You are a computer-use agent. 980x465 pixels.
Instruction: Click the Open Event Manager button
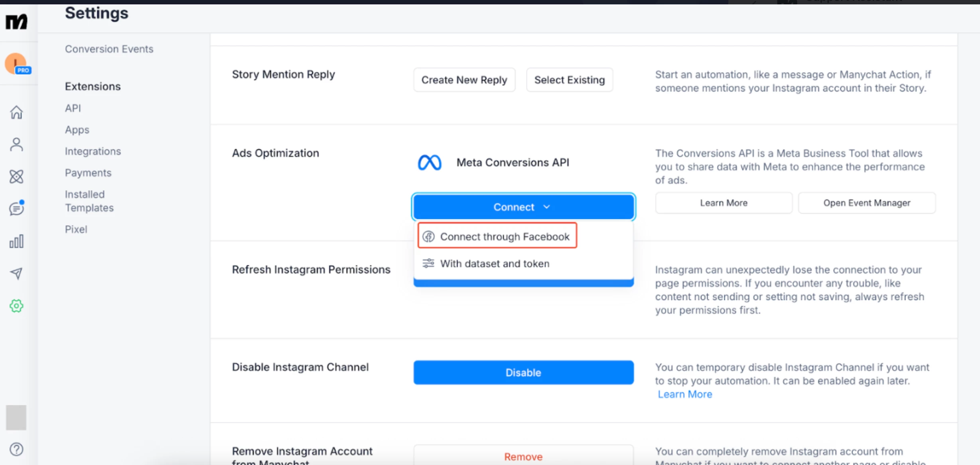pos(866,203)
